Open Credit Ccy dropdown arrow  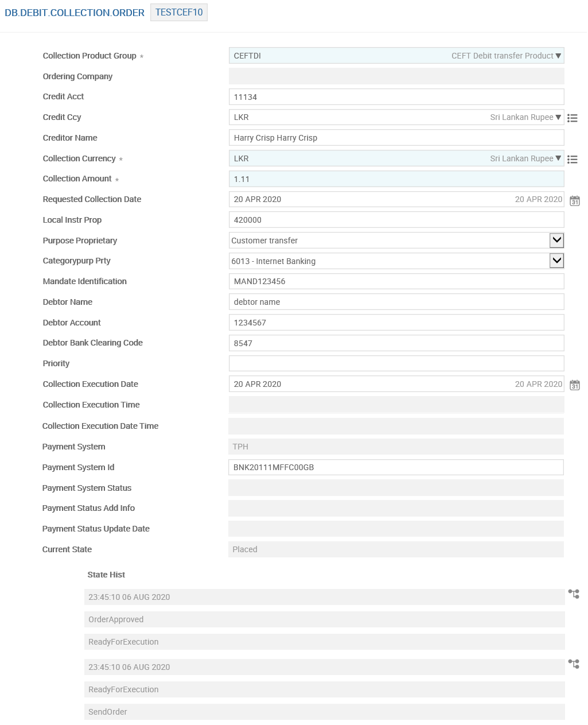(558, 117)
